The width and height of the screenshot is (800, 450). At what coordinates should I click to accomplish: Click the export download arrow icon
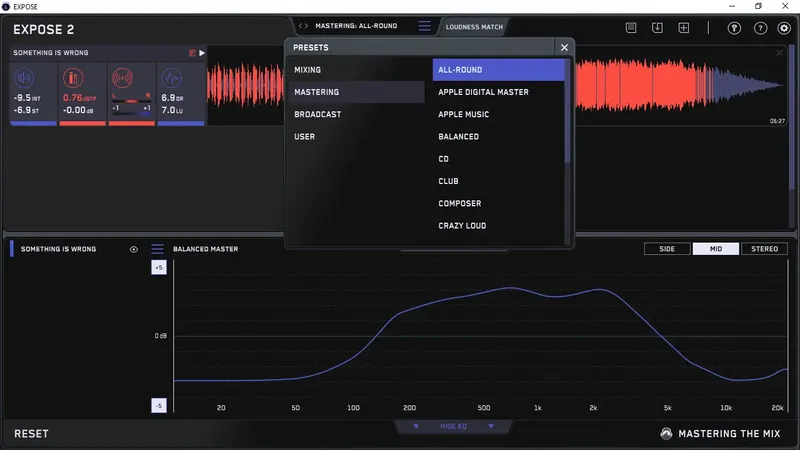(657, 28)
